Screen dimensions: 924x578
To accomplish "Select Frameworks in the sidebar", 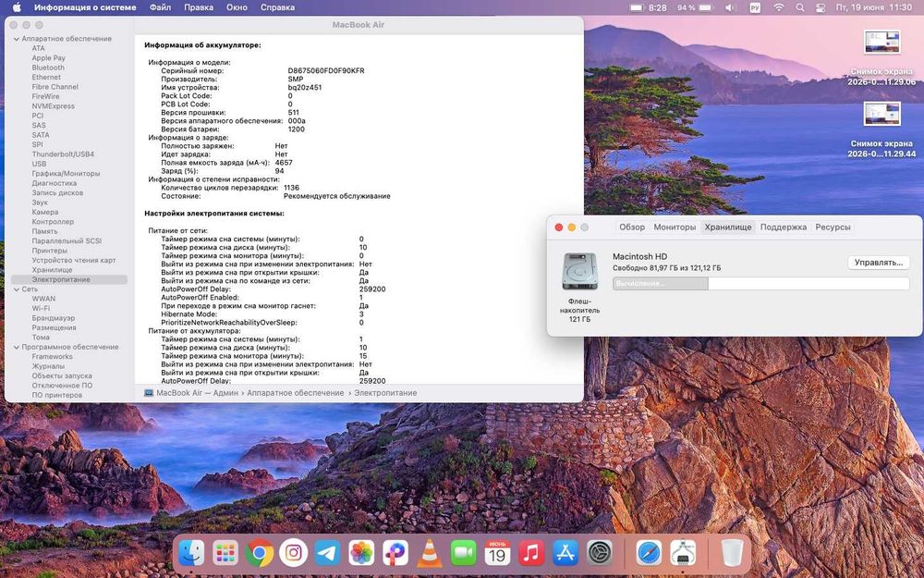I will (x=52, y=357).
